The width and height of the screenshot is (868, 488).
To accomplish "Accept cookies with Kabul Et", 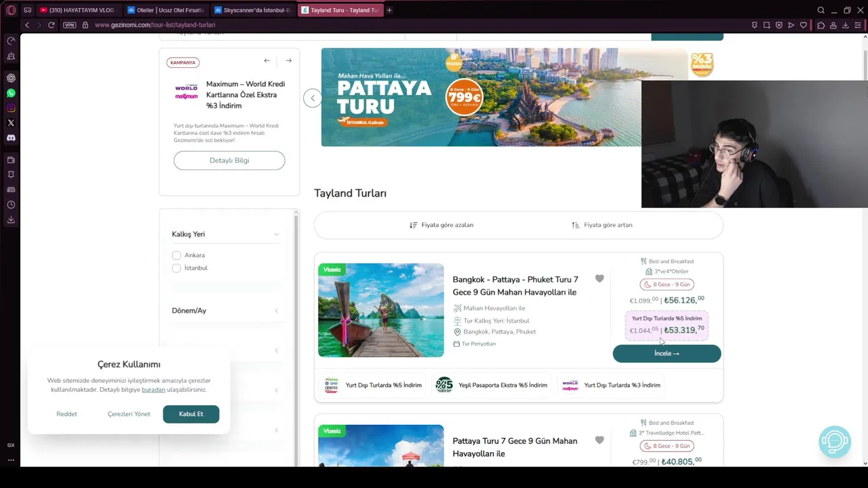I will coord(191,414).
